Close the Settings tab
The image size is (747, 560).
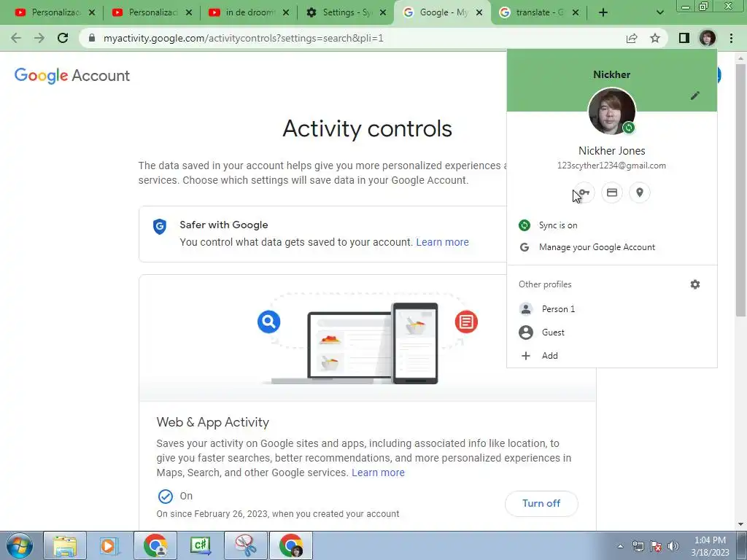click(382, 13)
